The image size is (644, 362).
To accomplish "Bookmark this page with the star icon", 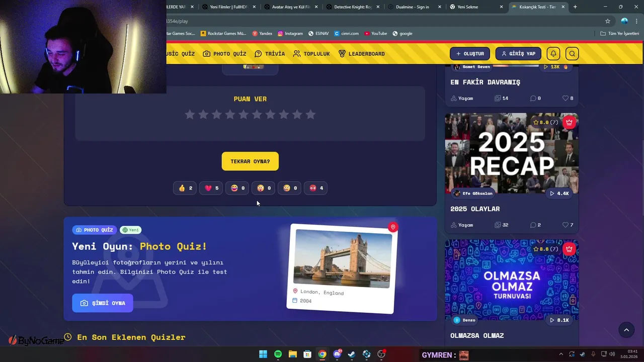I will pos(608,21).
